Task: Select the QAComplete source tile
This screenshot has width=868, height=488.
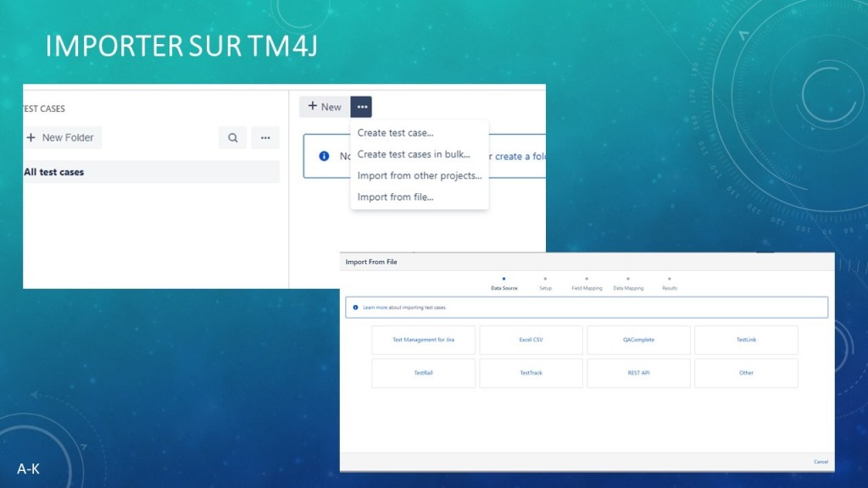Action: (x=638, y=340)
